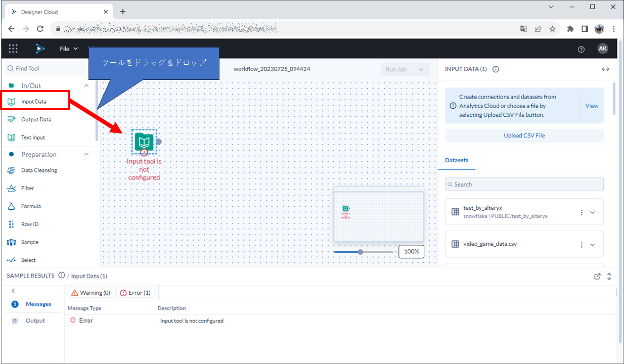The height and width of the screenshot is (364, 624).
Task: Expand the test_by_alteryx dataset details
Action: click(x=593, y=212)
